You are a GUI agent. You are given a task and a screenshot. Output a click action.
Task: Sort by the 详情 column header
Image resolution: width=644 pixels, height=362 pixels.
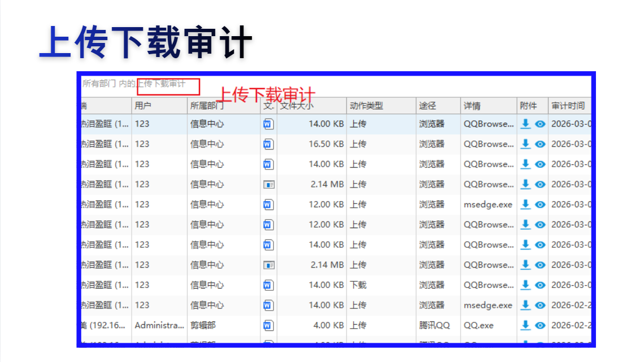coord(489,106)
